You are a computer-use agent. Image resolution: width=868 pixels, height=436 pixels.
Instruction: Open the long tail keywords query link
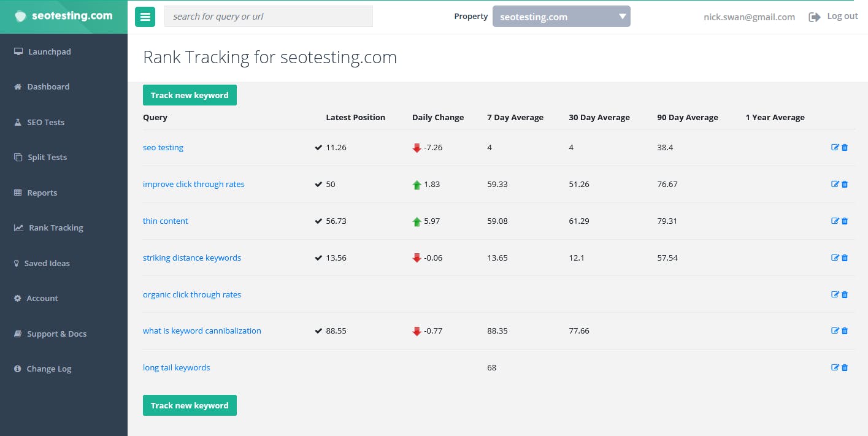point(177,367)
